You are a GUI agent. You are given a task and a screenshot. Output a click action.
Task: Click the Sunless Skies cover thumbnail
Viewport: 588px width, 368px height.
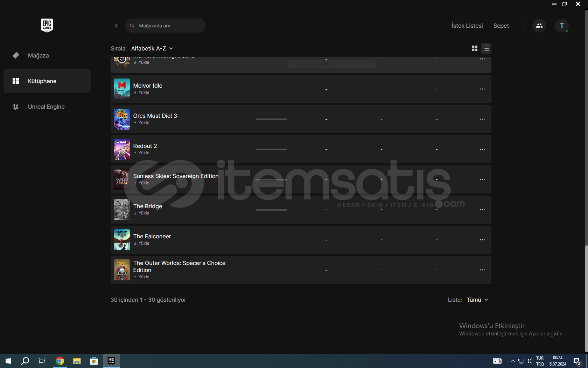coord(122,179)
